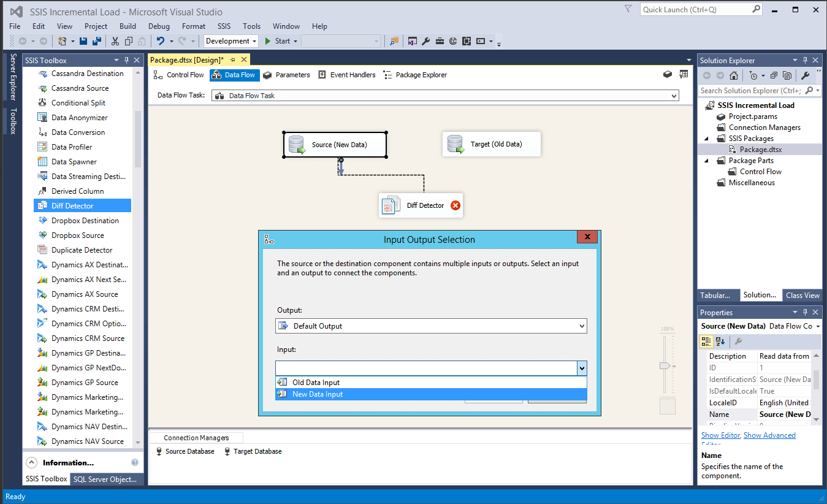Open the Debug menu
The image size is (827, 504).
[159, 26]
